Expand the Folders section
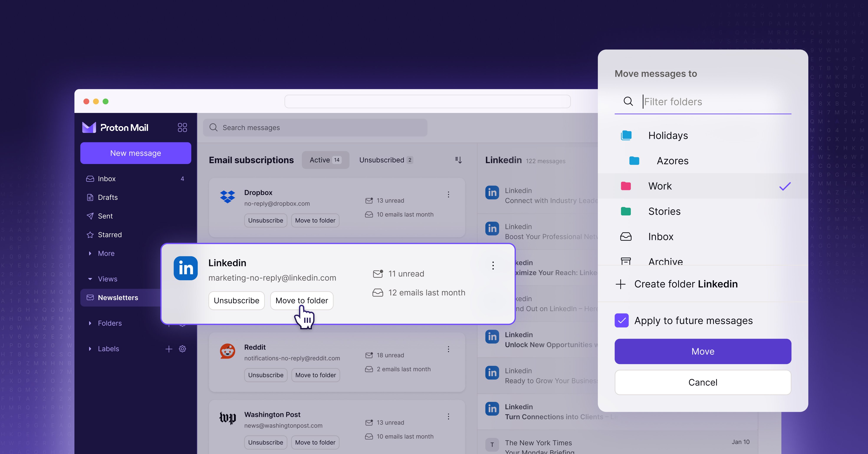 point(90,323)
